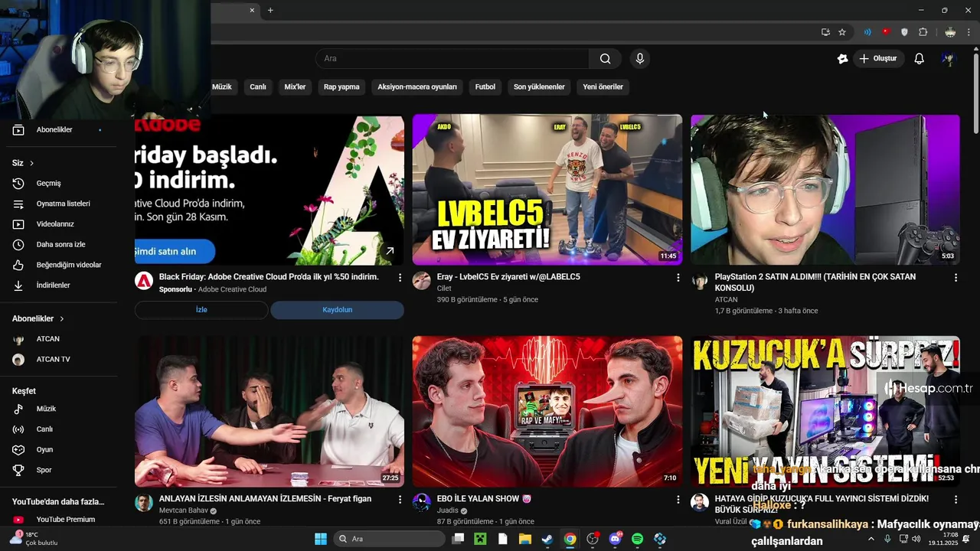Open options menu for Adobe Black Friday ad
The width and height of the screenshot is (980, 551).
click(x=400, y=278)
